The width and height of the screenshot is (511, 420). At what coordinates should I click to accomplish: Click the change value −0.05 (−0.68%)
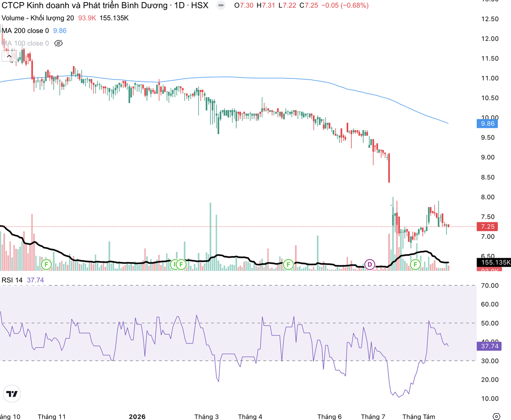(345, 6)
